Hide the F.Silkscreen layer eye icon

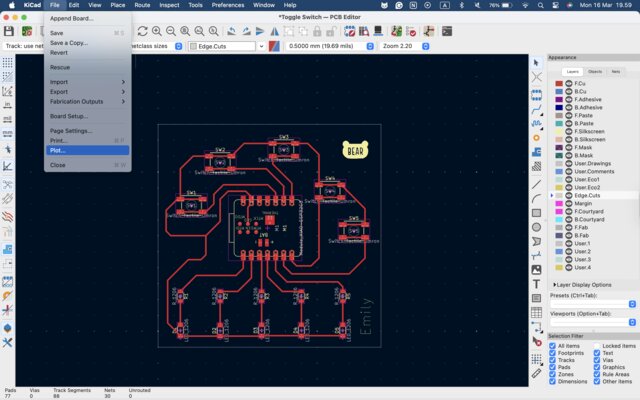point(569,131)
